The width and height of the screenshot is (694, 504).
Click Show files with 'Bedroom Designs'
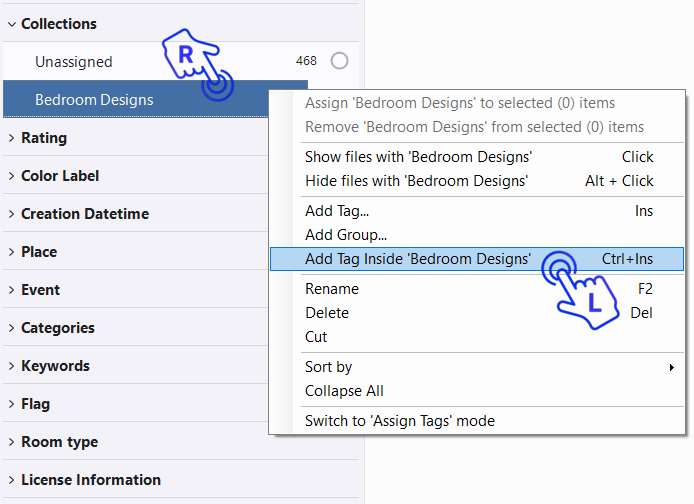418,157
